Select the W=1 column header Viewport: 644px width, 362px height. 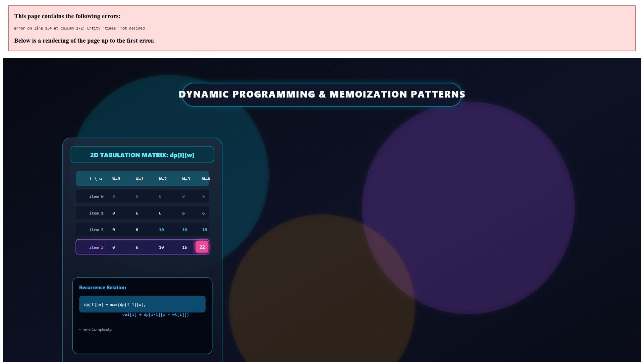(x=140, y=179)
